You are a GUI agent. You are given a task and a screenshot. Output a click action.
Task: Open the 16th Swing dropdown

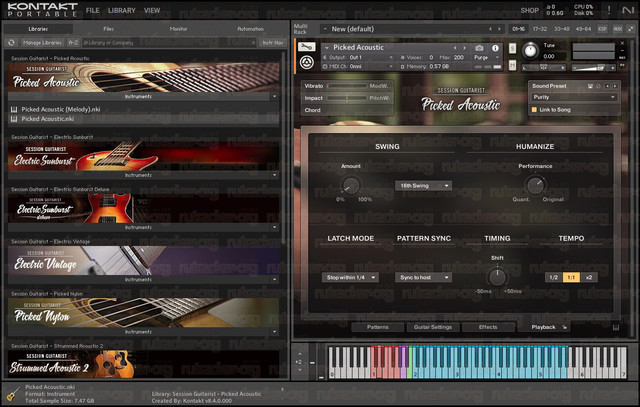pyautogui.click(x=423, y=186)
